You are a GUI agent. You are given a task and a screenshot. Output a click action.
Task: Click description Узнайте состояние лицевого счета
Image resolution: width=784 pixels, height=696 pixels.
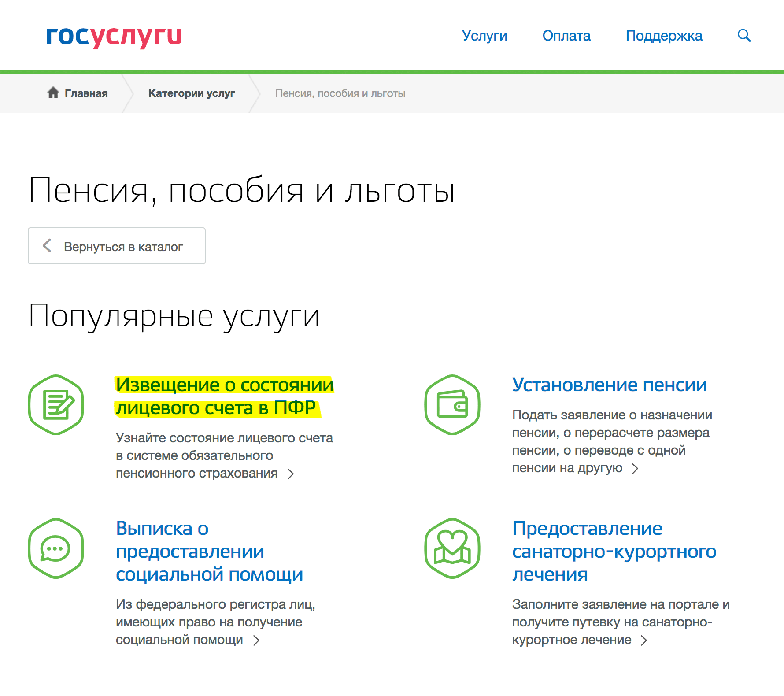[x=224, y=455]
